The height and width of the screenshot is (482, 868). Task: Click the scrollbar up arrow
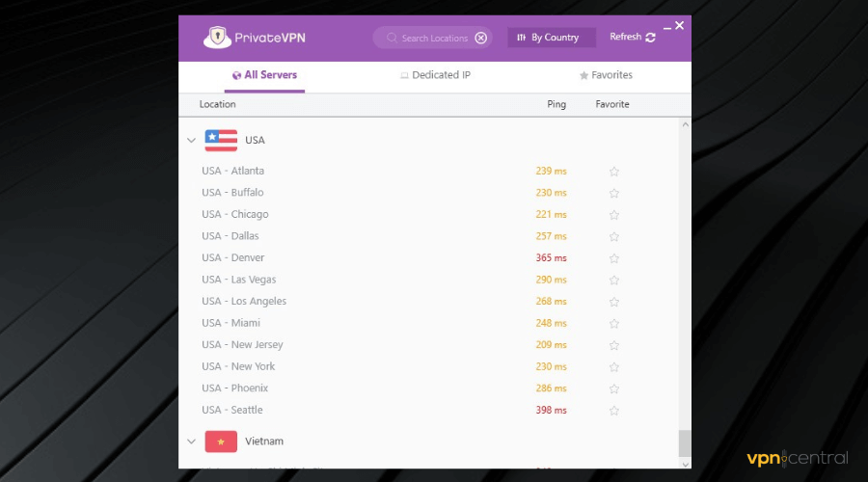point(686,124)
